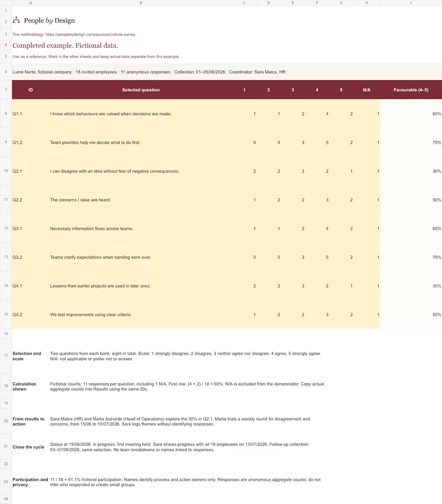Image resolution: width=442 pixels, height=504 pixels.
Task: Select cell with ID Q4.2
Action: click(x=30, y=314)
